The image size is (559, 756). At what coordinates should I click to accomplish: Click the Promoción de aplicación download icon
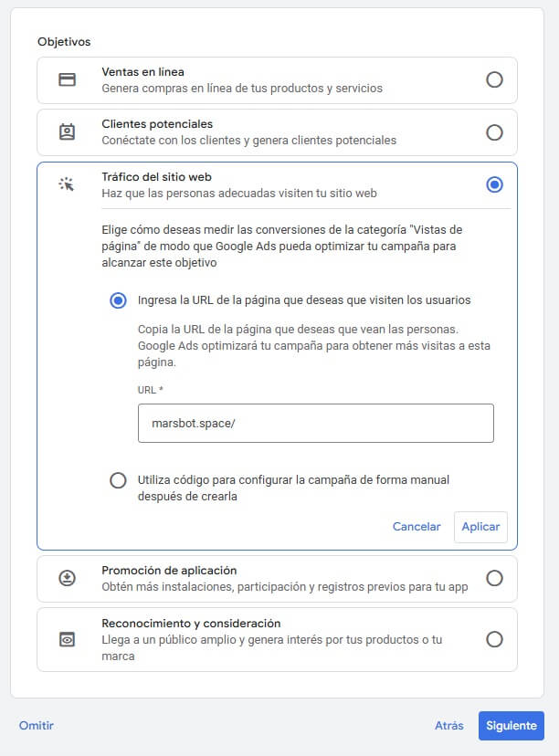[x=67, y=578]
